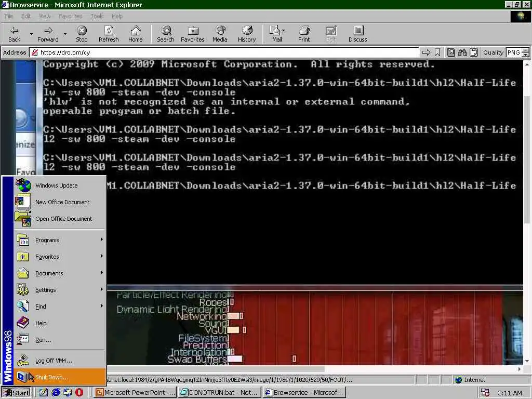This screenshot has height=399, width=532.
Task: Open the Tools menu
Action: (x=97, y=16)
